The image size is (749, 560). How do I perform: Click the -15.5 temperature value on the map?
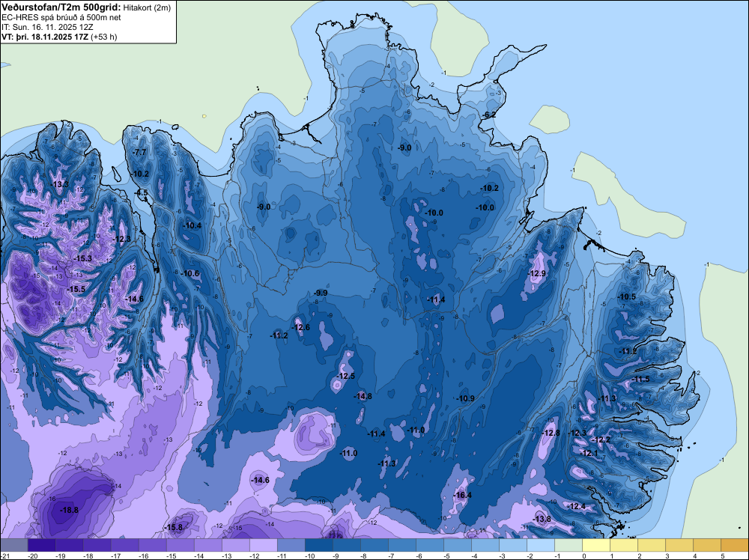76,289
